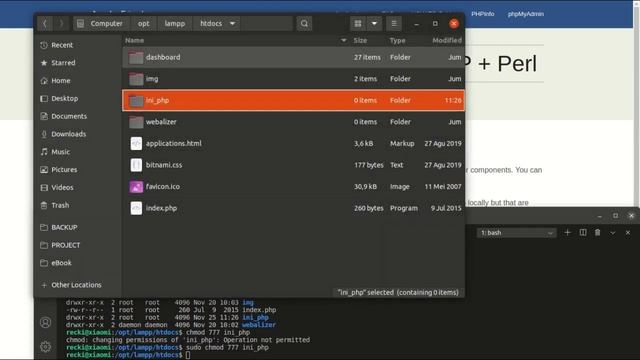Viewport: 640px width, 360px height.
Task: Open Documents in the sidebar
Action: 69,116
